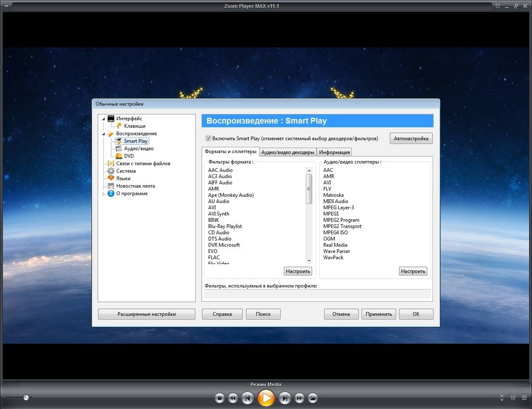Click the Справка button
The width and height of the screenshot is (532, 409).
point(222,314)
